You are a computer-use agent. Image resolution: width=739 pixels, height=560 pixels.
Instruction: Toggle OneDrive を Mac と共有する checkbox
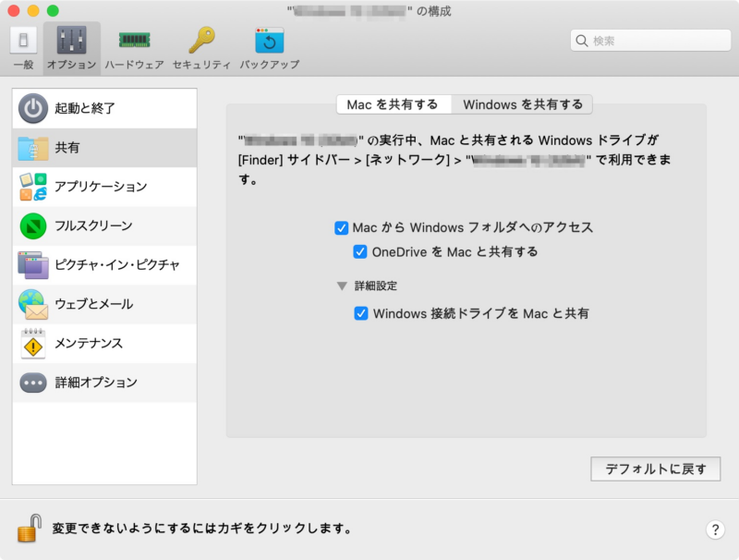click(x=360, y=251)
